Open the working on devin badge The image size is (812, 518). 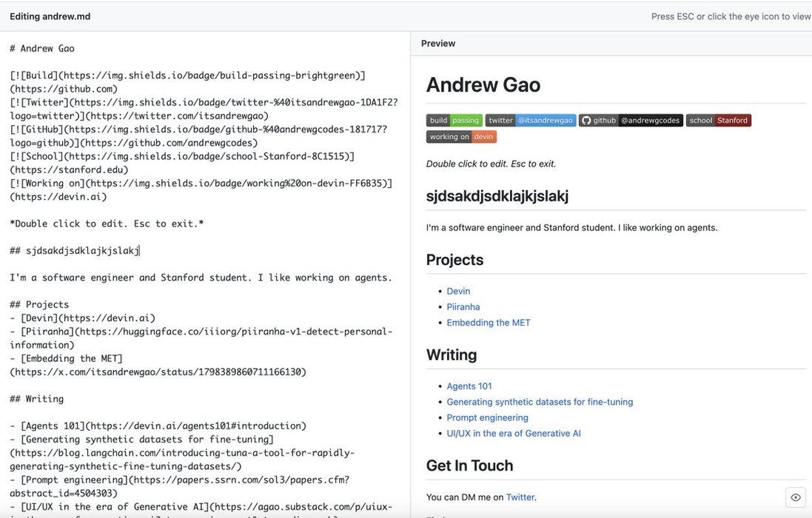coord(461,137)
